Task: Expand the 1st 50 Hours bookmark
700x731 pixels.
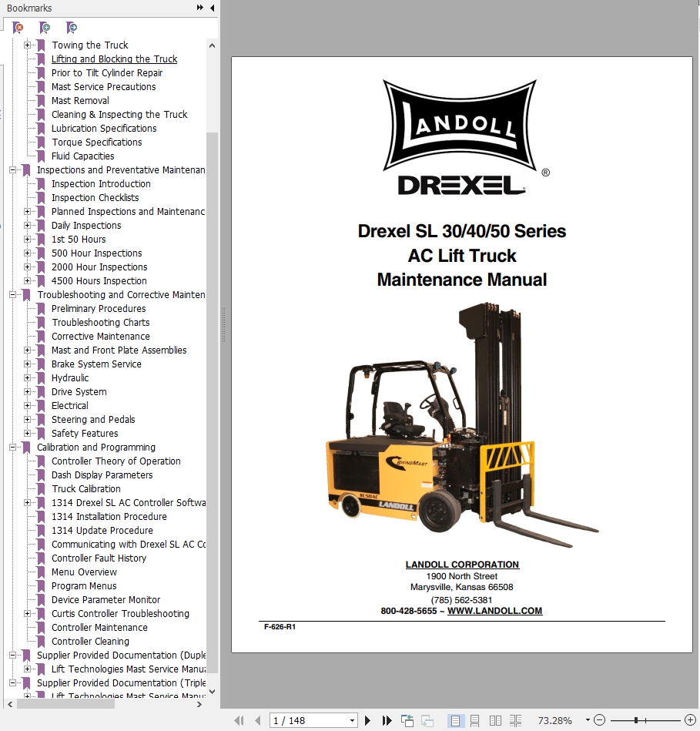Action: (x=27, y=240)
